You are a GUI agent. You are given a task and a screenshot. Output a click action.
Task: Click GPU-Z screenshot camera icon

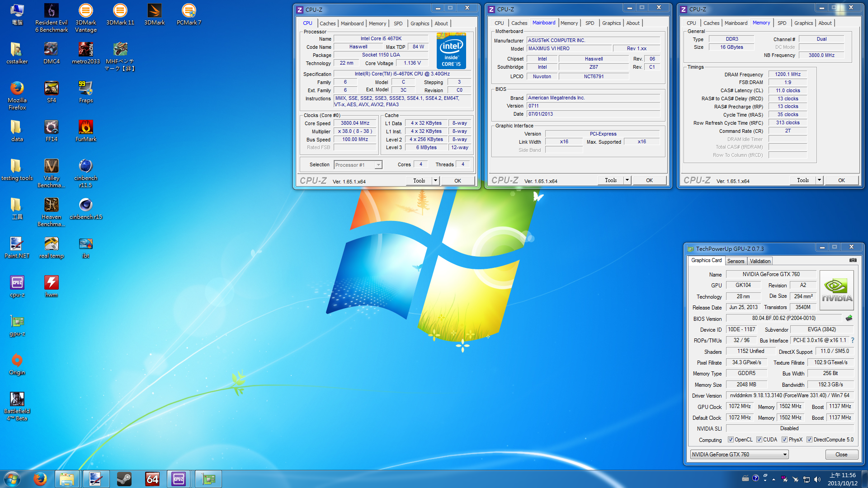[853, 260]
